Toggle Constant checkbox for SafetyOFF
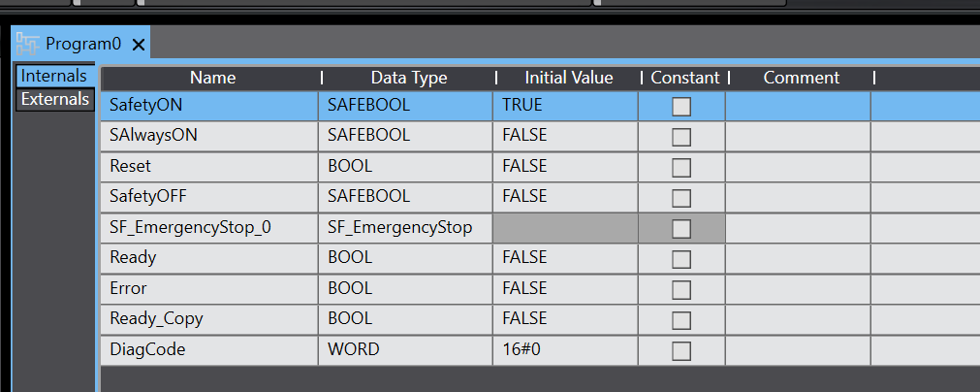 (681, 198)
